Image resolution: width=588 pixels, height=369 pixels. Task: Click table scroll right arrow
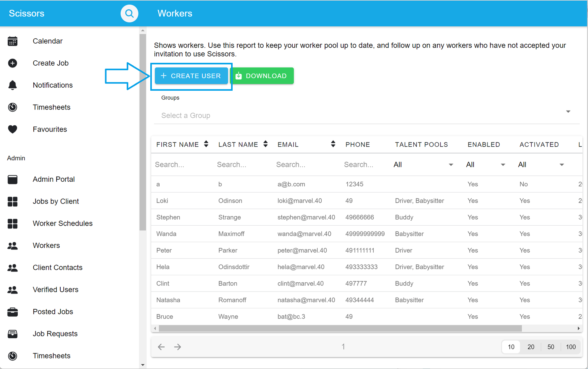coord(579,328)
